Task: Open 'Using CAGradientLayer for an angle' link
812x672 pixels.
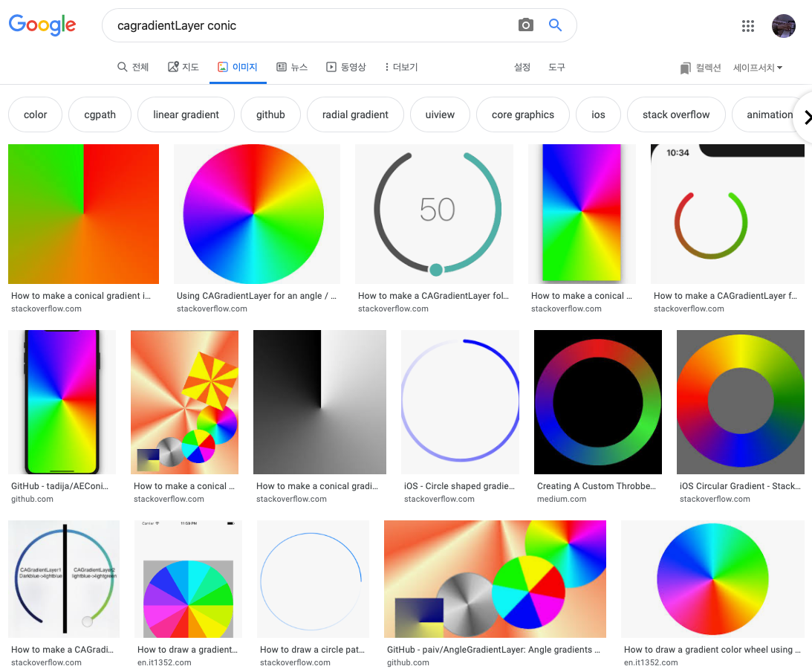Action: coord(256,295)
